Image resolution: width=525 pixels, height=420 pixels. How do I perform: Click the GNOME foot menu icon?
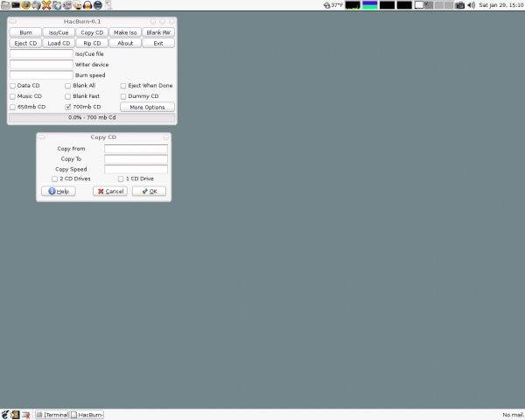tap(5, 414)
